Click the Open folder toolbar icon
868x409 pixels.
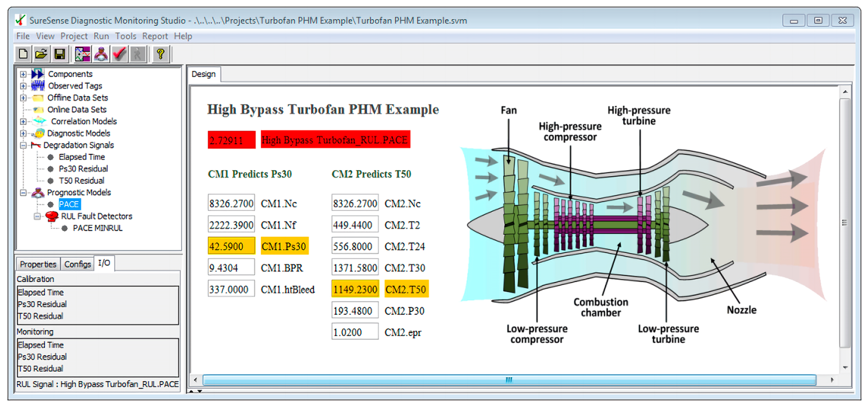[41, 54]
